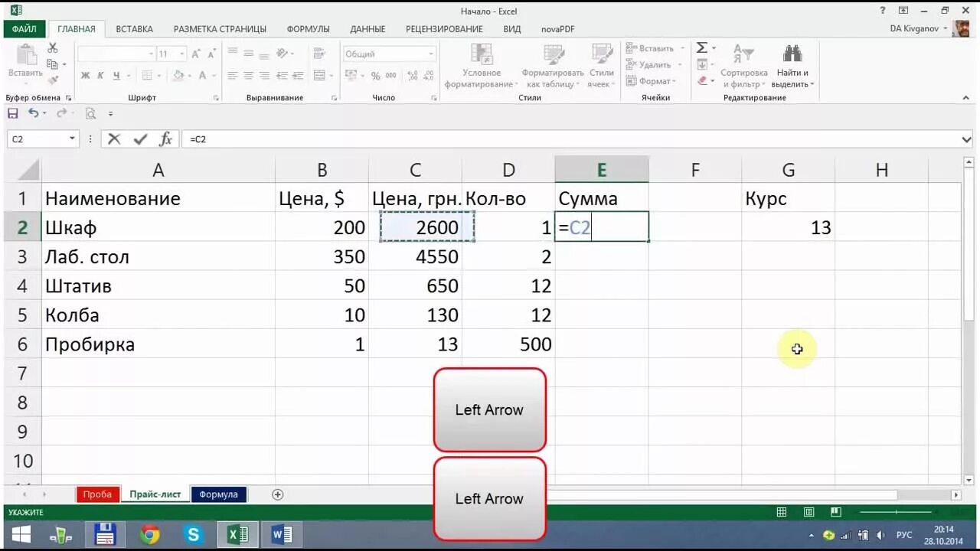Click the Clear eraser icon
Screen dimensions: 980x551
point(701,80)
